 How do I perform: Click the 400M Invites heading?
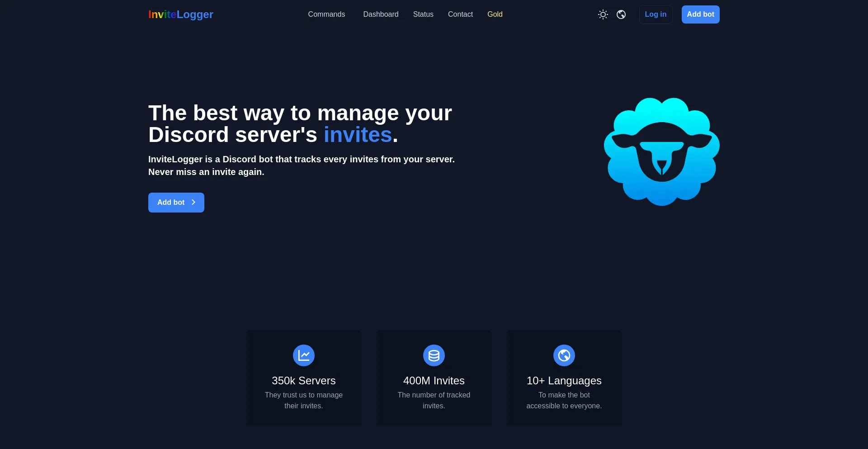(x=434, y=381)
